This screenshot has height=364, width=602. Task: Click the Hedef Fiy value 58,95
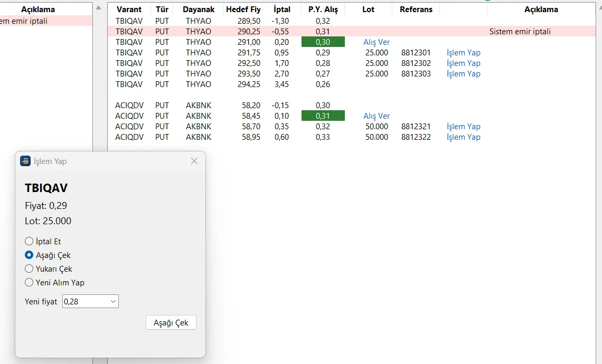[x=251, y=137]
